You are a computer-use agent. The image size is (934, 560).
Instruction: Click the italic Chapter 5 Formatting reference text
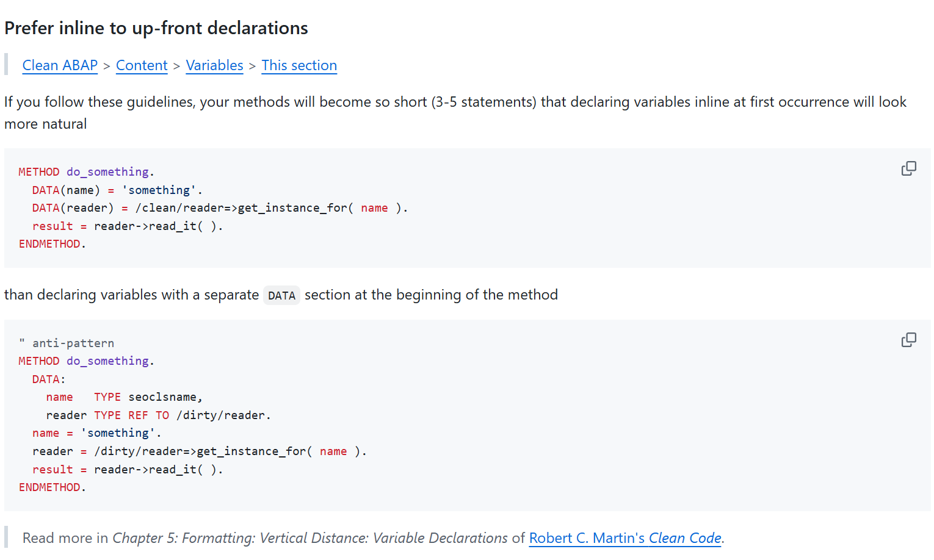pyautogui.click(x=310, y=538)
